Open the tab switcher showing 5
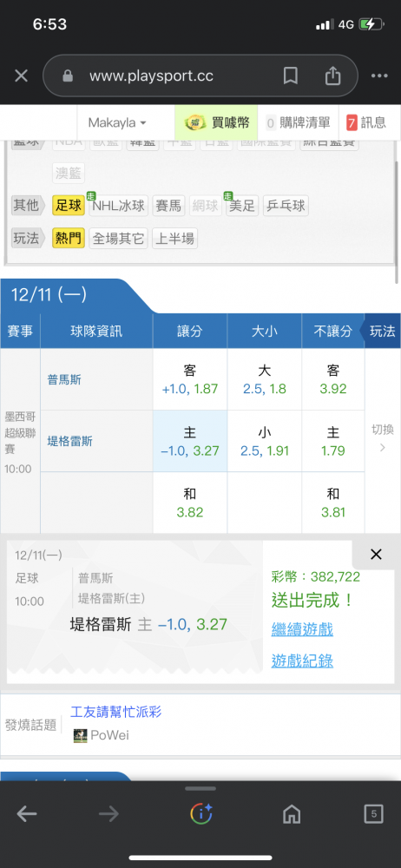401x868 pixels. coord(374,813)
